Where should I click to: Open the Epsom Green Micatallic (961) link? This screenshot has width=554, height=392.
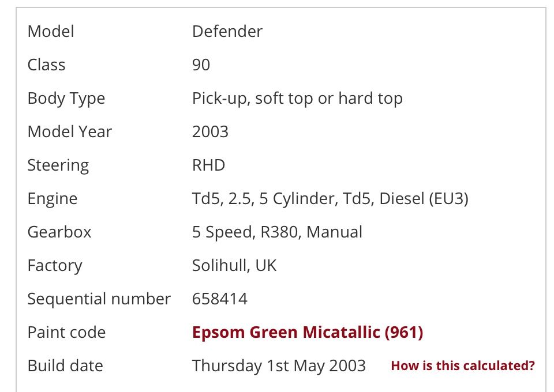pyautogui.click(x=308, y=333)
